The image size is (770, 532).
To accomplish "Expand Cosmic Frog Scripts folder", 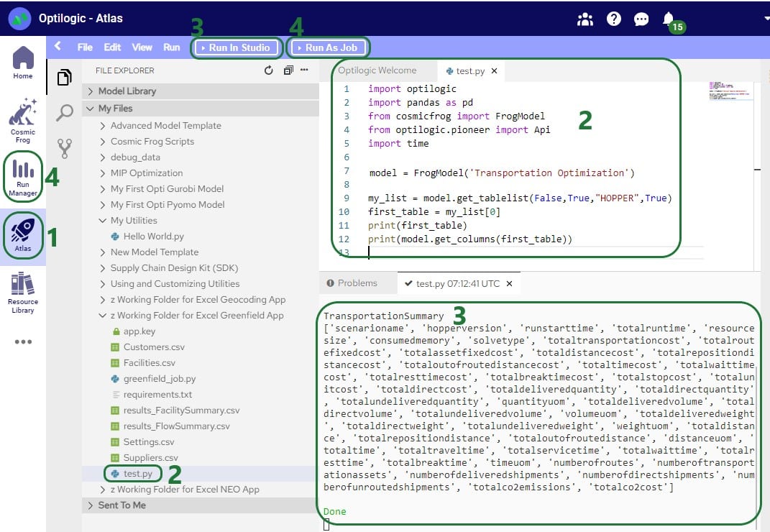I will 152,141.
